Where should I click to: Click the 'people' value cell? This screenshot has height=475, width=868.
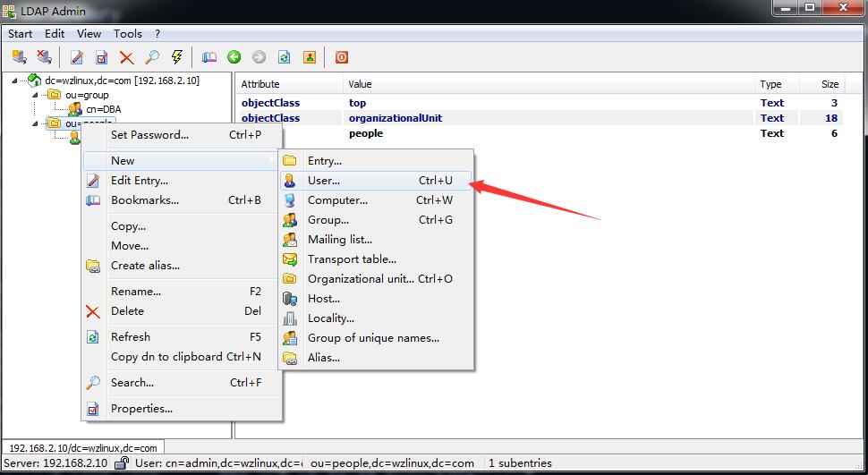(366, 133)
